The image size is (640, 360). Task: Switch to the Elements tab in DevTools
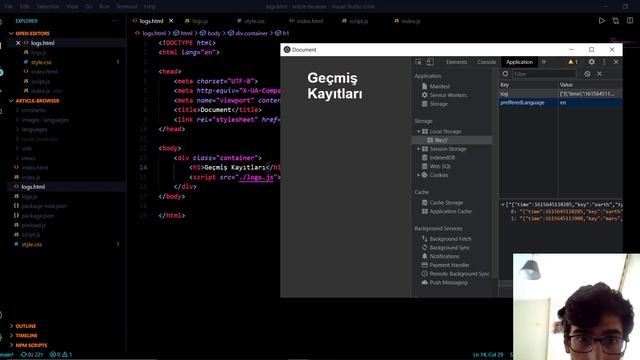point(456,62)
